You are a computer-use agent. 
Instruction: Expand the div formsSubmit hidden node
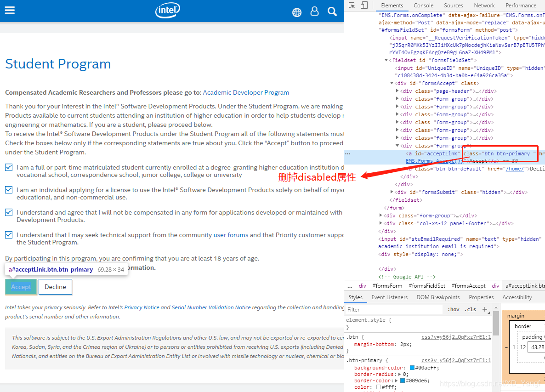coord(392,192)
